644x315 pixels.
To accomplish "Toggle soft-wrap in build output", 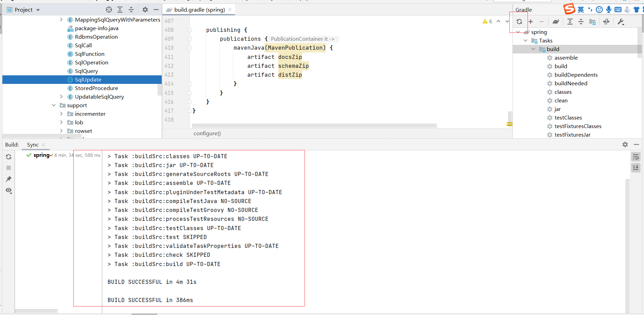I will pyautogui.click(x=636, y=157).
